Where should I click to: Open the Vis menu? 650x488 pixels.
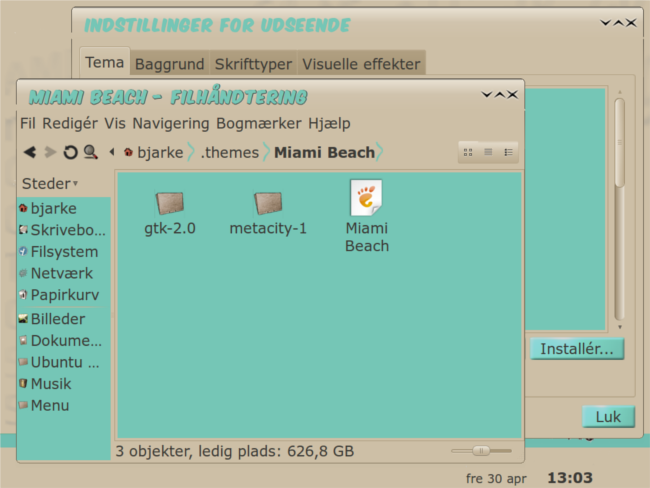(115, 123)
